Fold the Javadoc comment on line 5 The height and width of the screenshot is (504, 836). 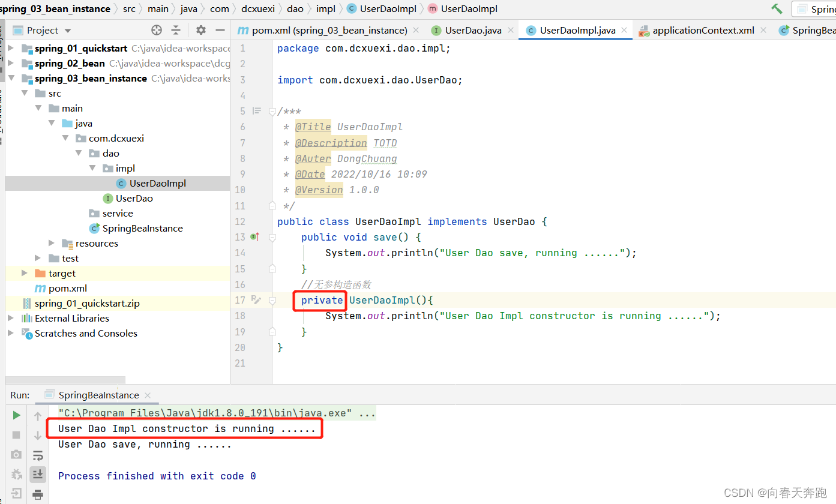coord(272,111)
